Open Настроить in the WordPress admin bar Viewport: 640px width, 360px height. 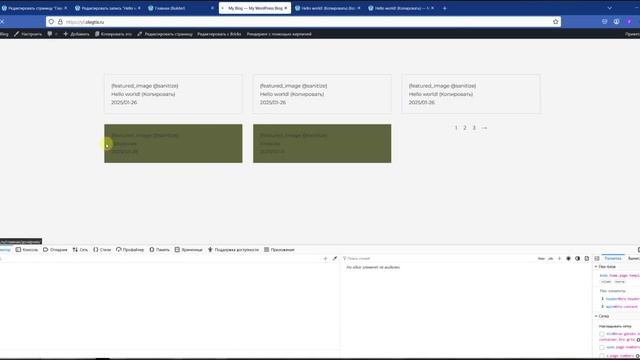[x=28, y=34]
